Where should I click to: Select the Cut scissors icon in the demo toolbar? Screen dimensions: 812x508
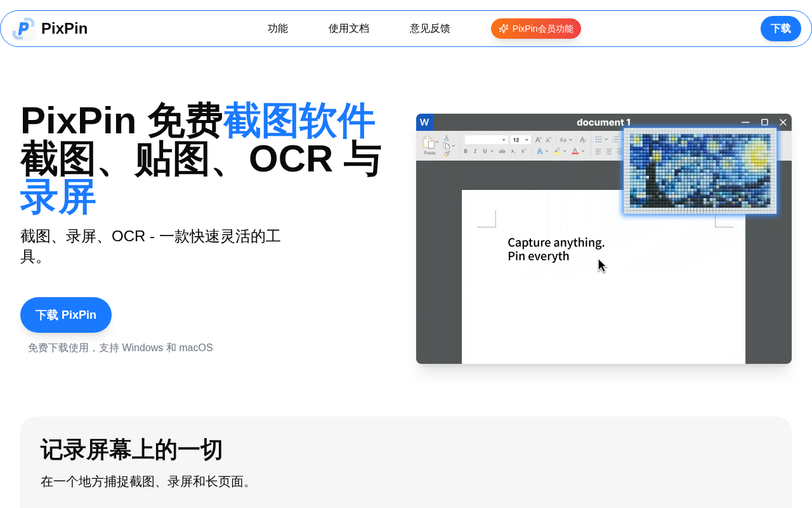tap(447, 138)
